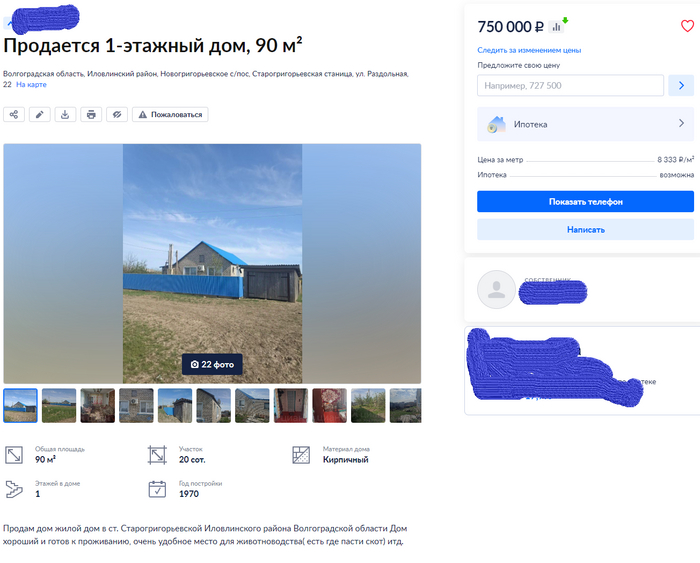700x563 pixels.
Task: Hide the listing with crossed-eye icon
Action: pyautogui.click(x=117, y=114)
